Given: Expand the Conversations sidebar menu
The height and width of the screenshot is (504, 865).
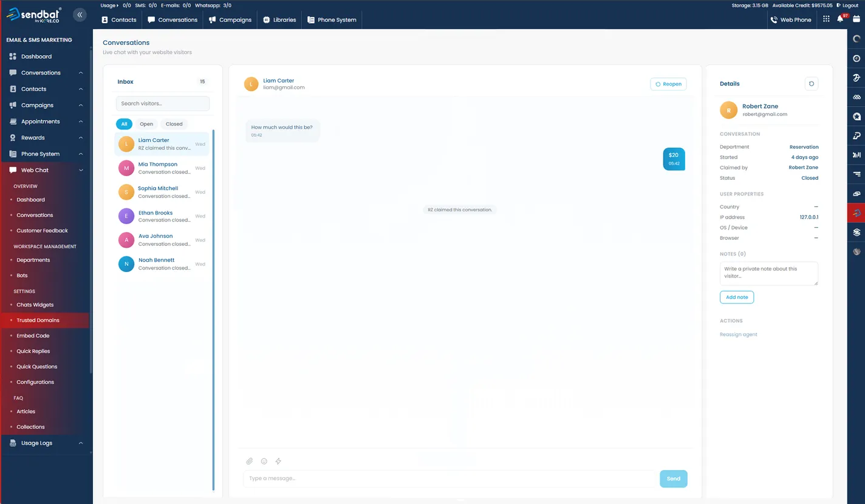Looking at the screenshot, I should 81,73.
